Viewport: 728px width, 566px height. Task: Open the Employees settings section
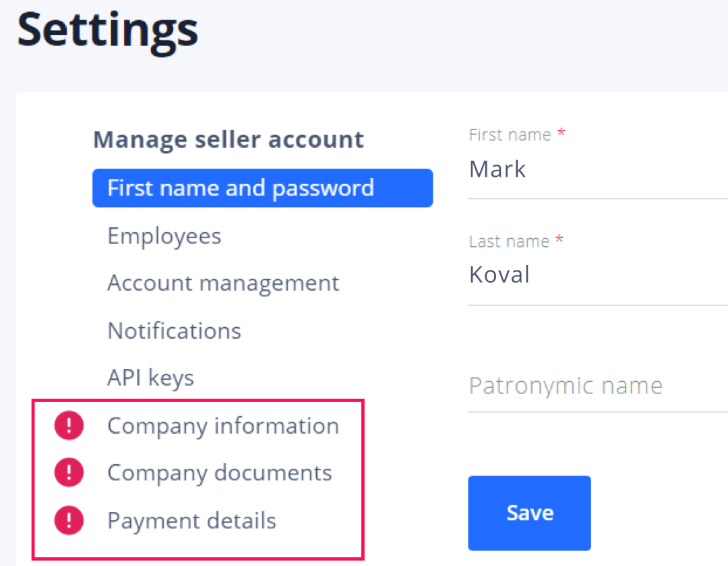(164, 236)
